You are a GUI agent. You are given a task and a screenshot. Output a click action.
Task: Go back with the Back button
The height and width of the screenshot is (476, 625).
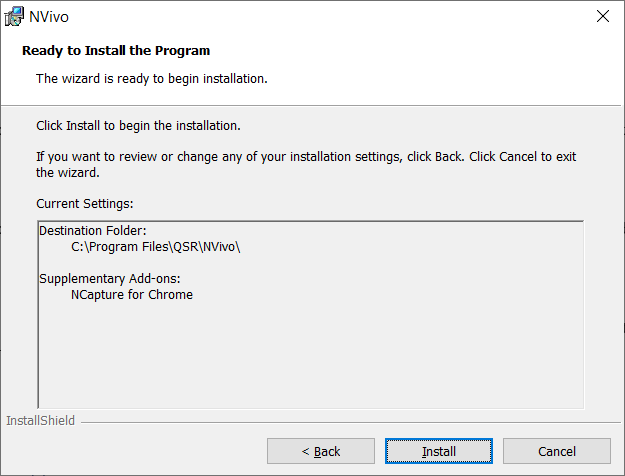click(x=321, y=451)
